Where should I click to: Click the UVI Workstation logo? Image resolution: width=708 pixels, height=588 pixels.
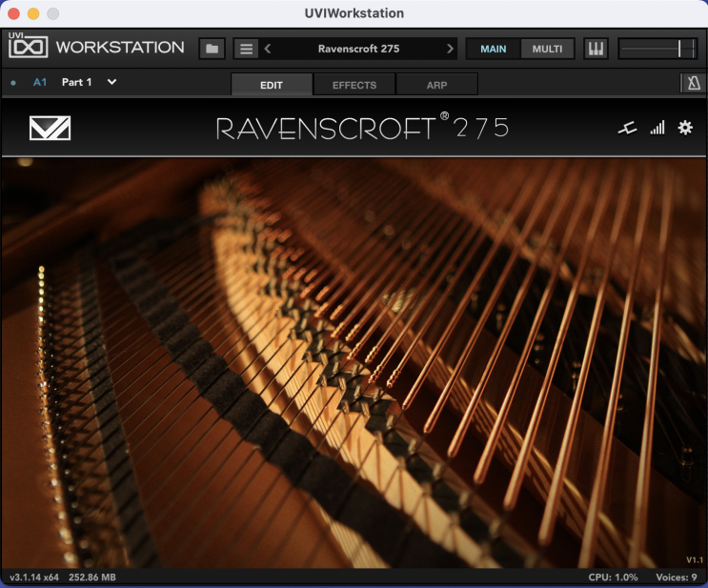[95, 47]
